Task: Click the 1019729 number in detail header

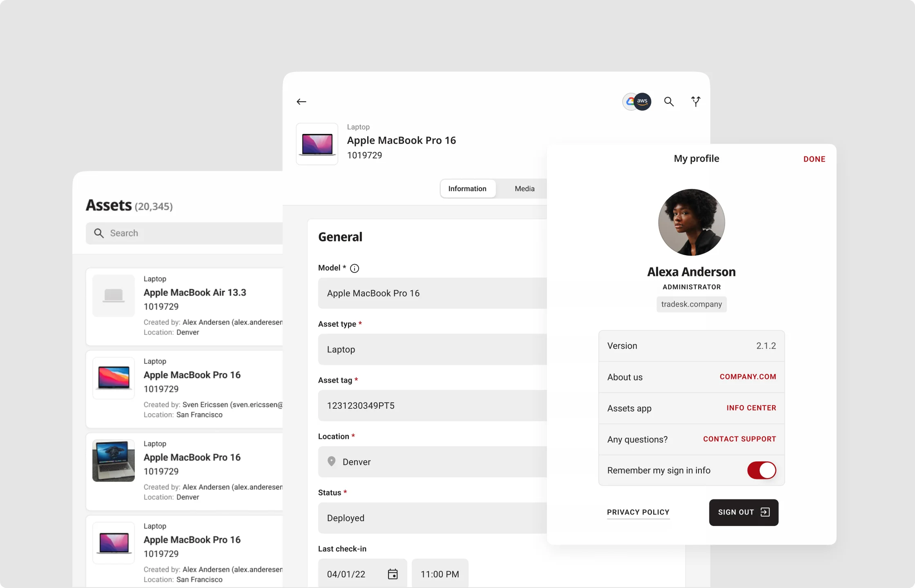Action: (x=364, y=155)
